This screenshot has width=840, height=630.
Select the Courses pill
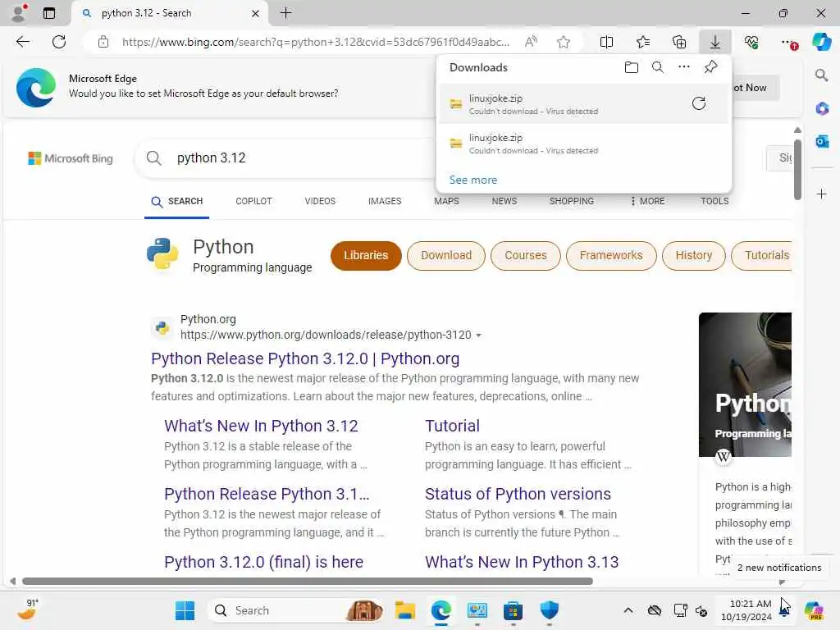click(526, 256)
